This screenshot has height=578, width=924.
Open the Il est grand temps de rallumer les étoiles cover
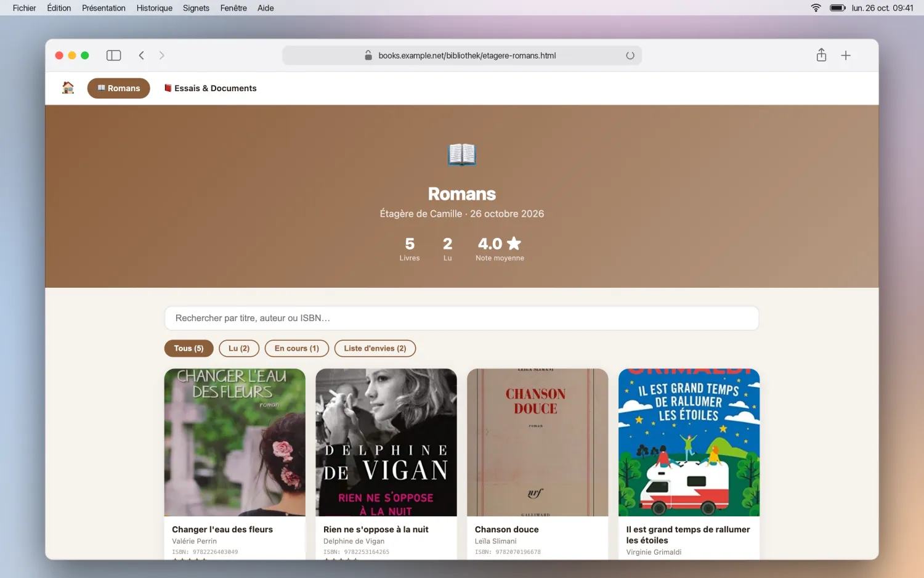[x=689, y=442]
